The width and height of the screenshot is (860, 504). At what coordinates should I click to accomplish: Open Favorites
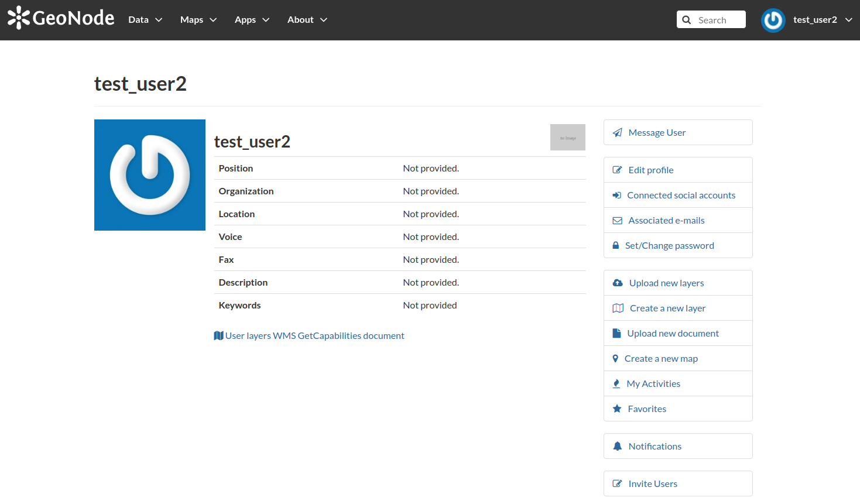pyautogui.click(x=678, y=409)
